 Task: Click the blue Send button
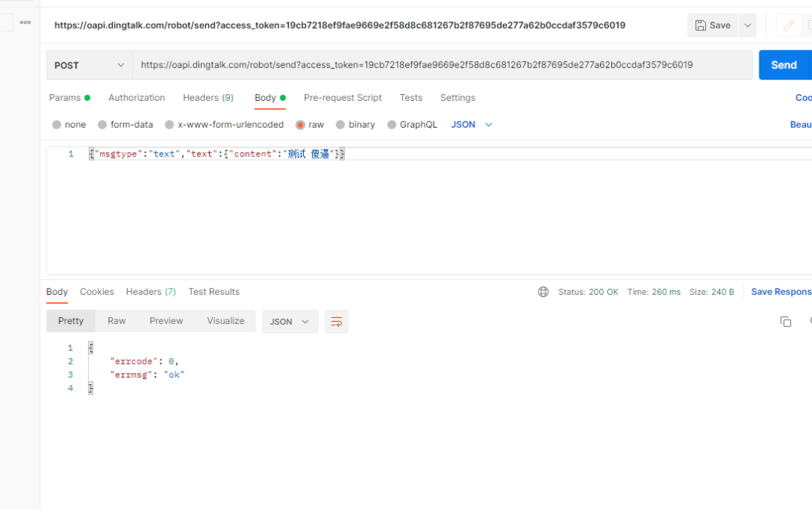click(783, 65)
